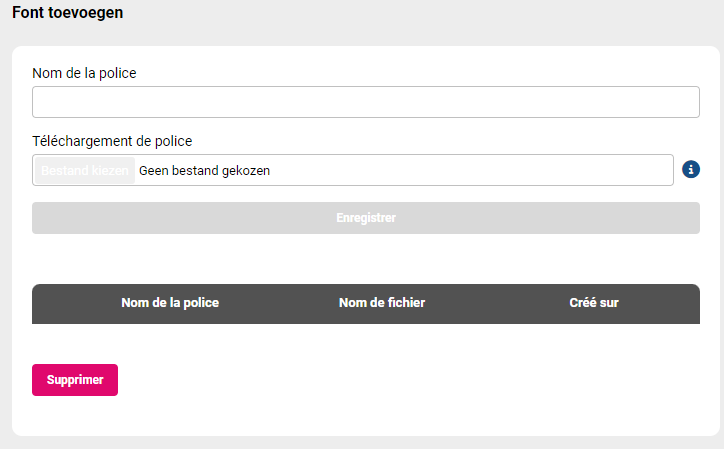Click the blue info icon beside the upload field

click(691, 170)
